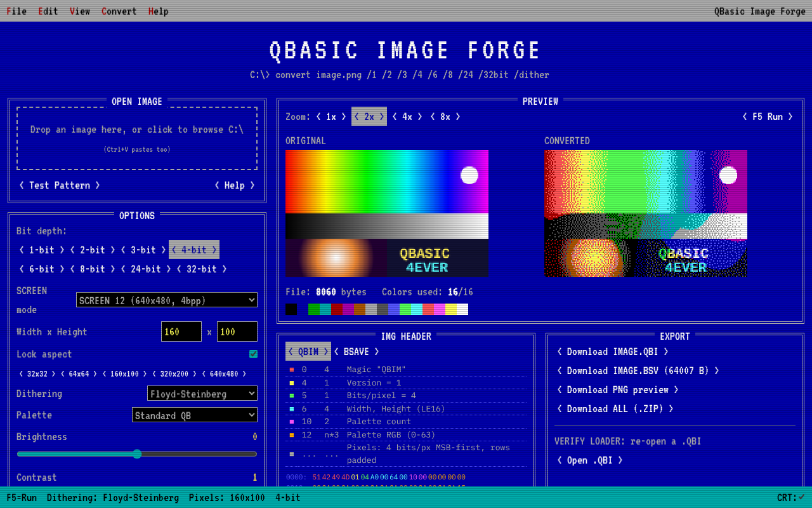Pick the dark green palette swatch
Image resolution: width=812 pixels, height=508 pixels.
tap(314, 309)
